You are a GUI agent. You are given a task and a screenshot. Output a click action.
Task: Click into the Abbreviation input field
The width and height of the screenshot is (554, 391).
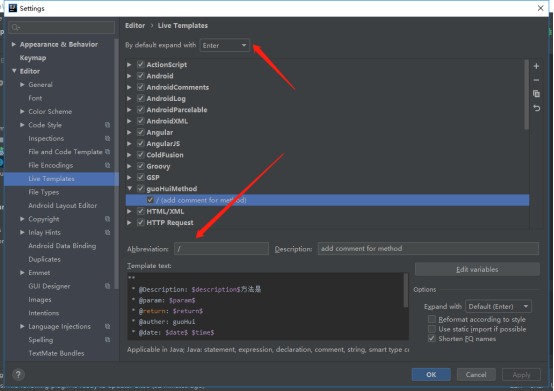221,249
